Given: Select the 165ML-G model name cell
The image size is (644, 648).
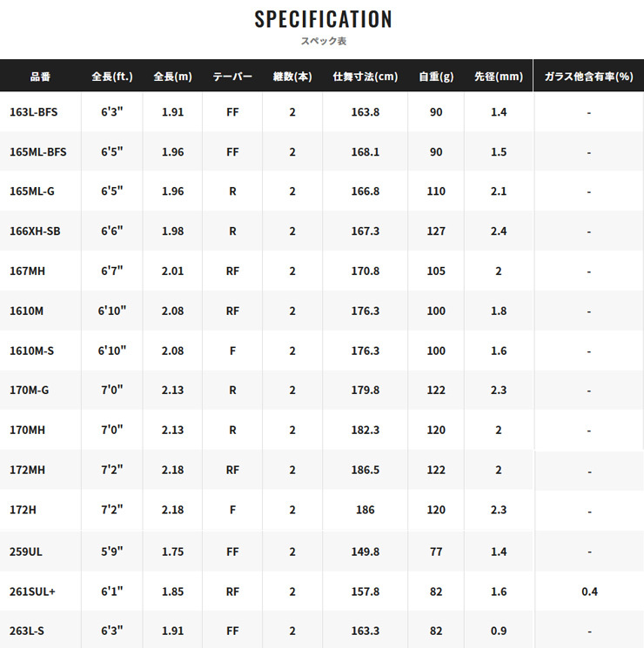Looking at the screenshot, I should 32,191.
